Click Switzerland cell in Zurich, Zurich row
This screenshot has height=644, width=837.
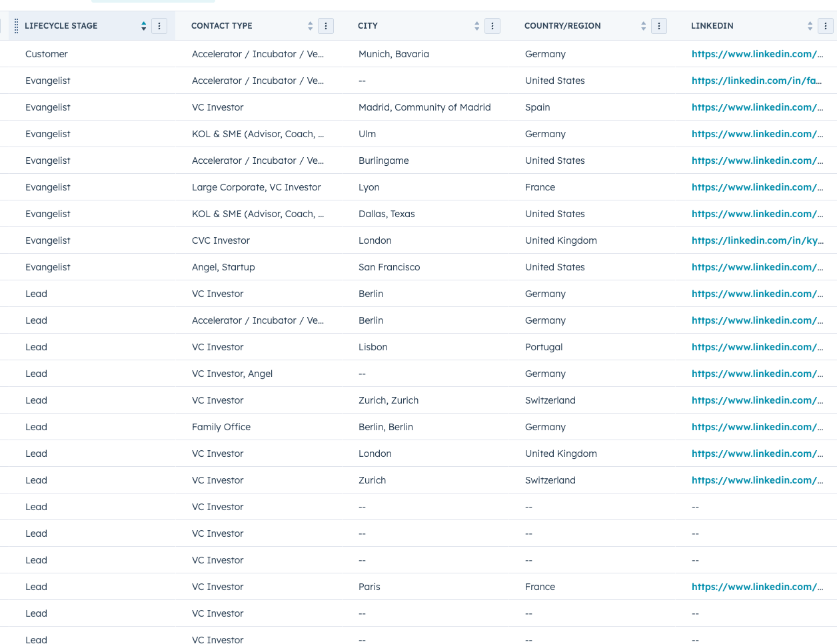(550, 400)
